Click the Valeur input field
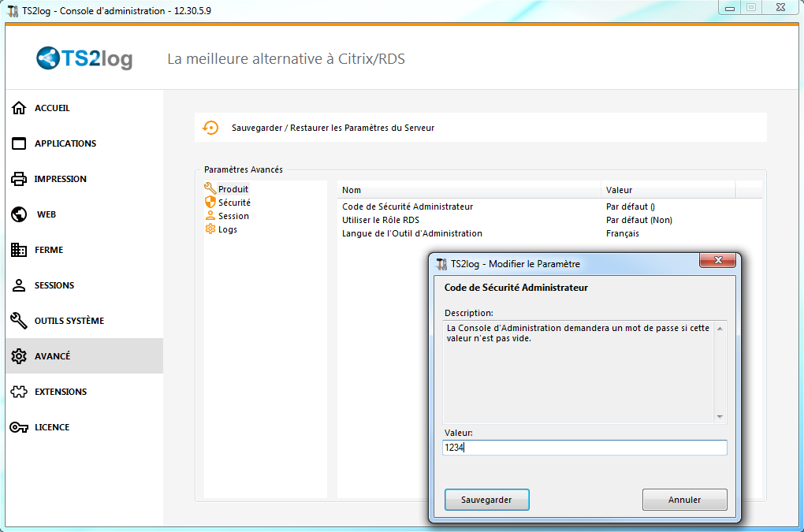 pos(585,448)
